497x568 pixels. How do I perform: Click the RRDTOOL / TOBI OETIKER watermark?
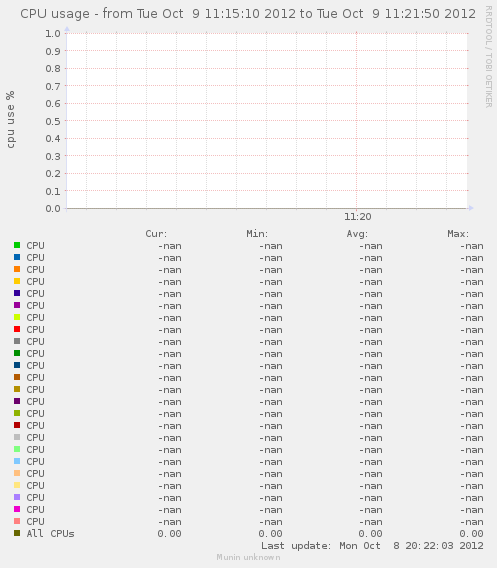coord(489,57)
